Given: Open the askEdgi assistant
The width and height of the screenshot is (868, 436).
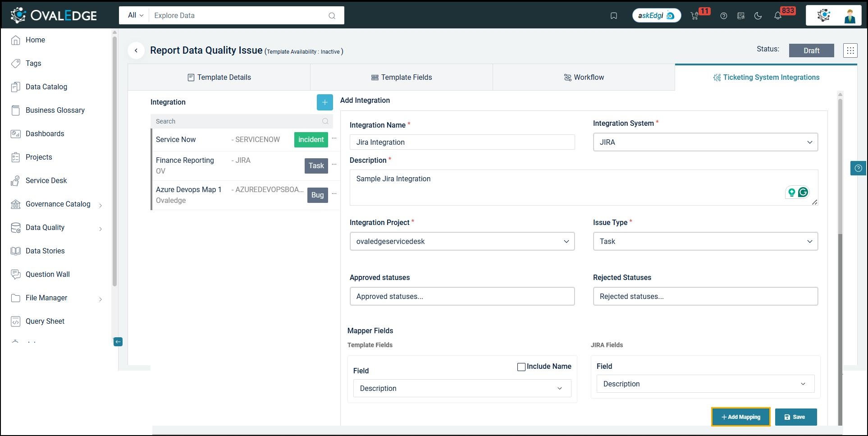Looking at the screenshot, I should pos(656,16).
